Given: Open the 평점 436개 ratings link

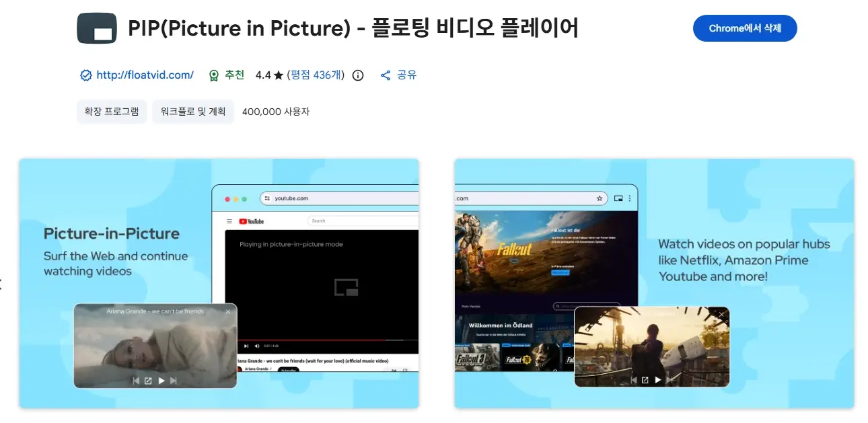Looking at the screenshot, I should [316, 75].
